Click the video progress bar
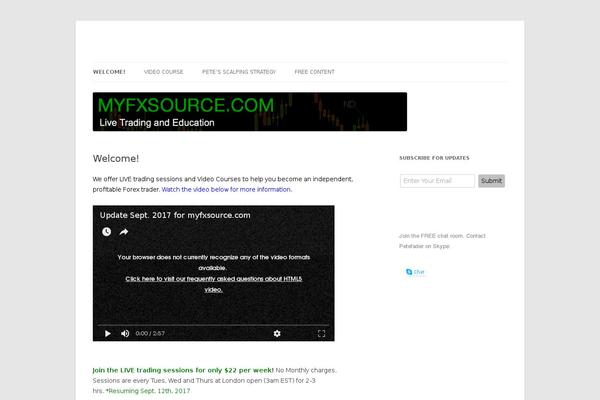 (x=213, y=325)
